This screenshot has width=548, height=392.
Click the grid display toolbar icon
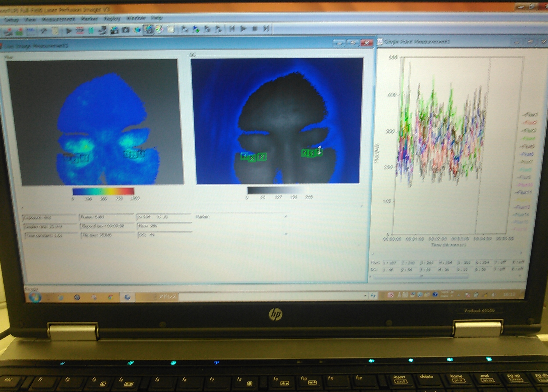[x=171, y=30]
